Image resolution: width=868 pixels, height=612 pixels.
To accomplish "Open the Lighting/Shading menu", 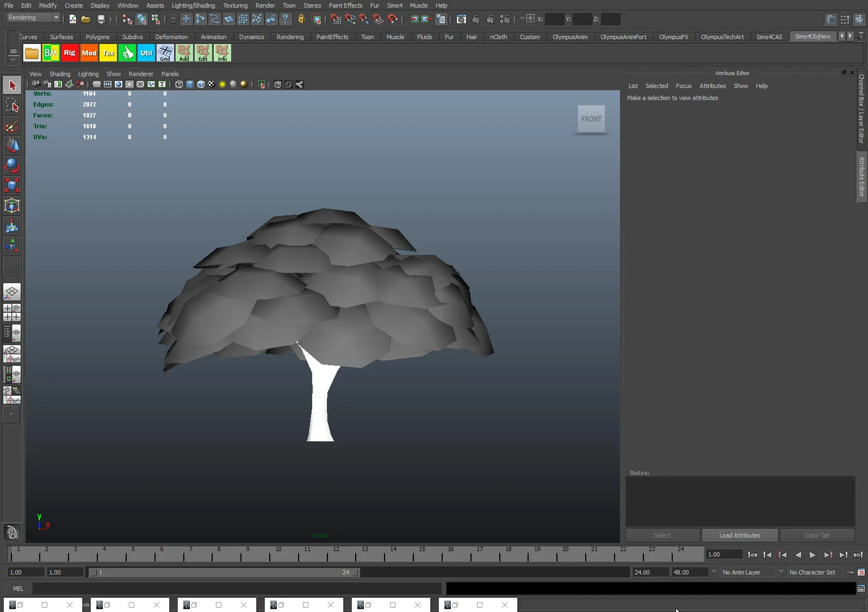I will 193,5.
